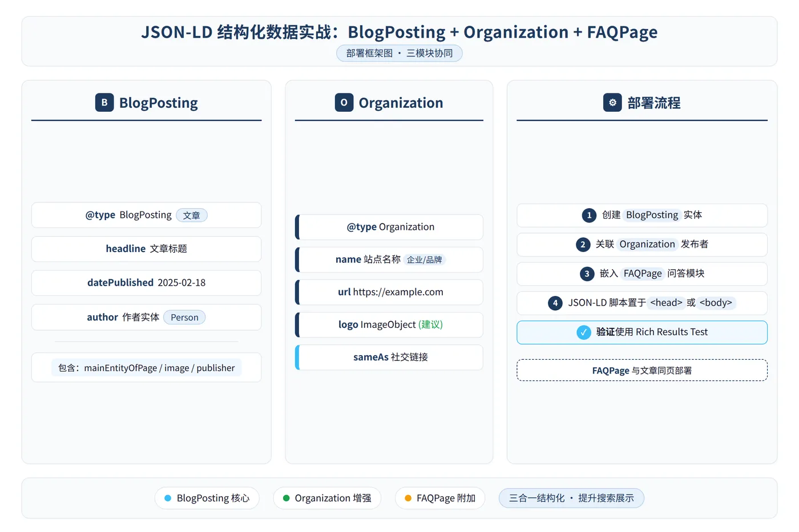Viewport: 799px width, 532px height.
Task: Select step 关联 Organization 发布者
Action: click(642, 245)
